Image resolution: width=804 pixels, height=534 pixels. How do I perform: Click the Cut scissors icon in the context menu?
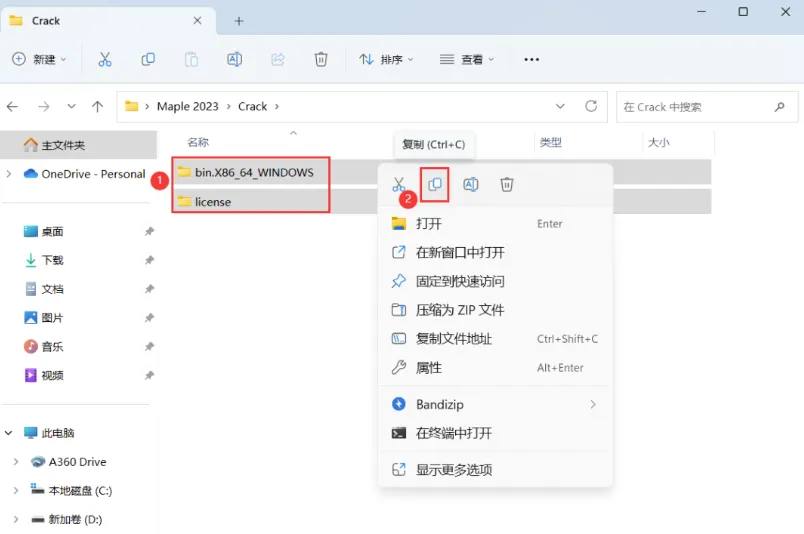(399, 184)
